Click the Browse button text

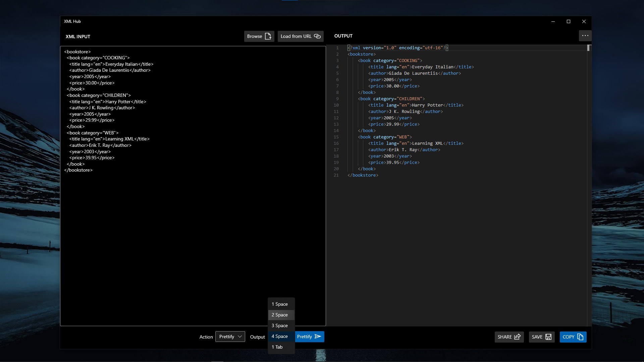pyautogui.click(x=255, y=36)
